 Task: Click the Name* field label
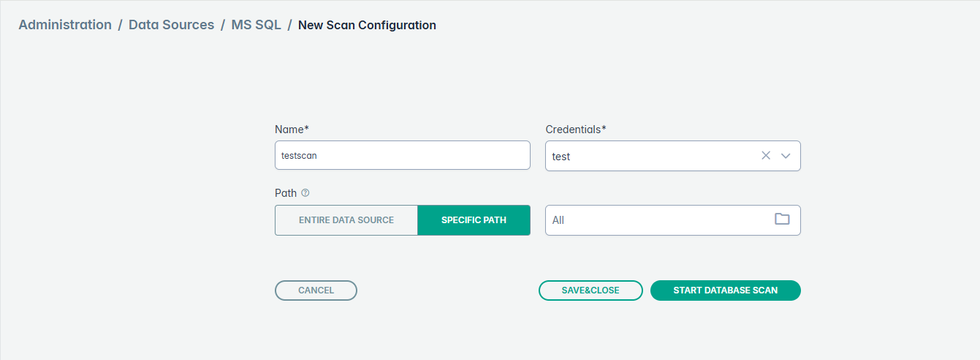(x=292, y=130)
